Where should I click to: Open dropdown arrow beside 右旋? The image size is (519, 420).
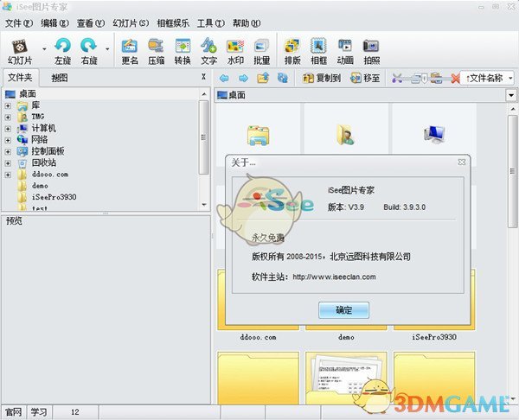[107, 49]
